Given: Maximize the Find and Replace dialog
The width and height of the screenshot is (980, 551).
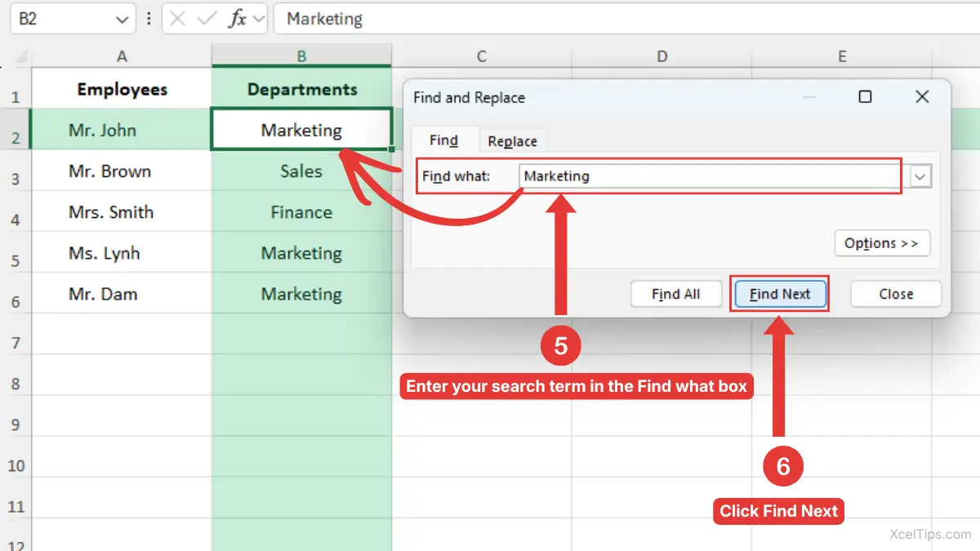Looking at the screenshot, I should pos(865,97).
